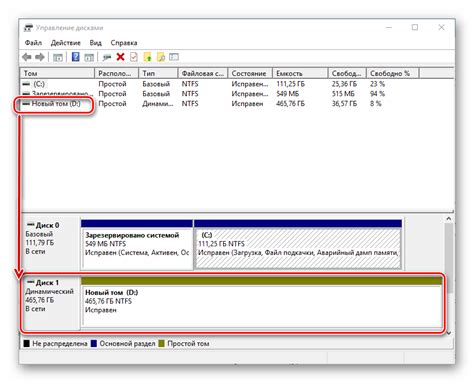Click the disk pane scrollbar up arrow
Viewport: 474px width, 383px height.
click(x=449, y=219)
